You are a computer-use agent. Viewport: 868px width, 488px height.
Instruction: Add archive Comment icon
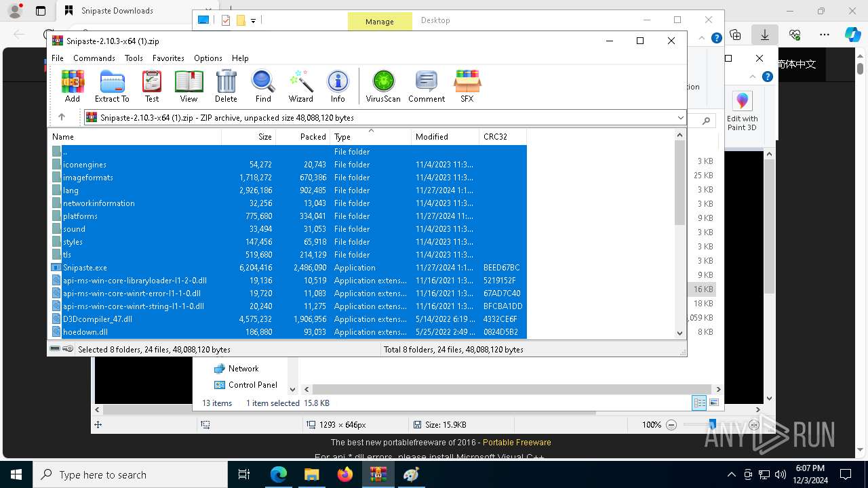pos(427,86)
